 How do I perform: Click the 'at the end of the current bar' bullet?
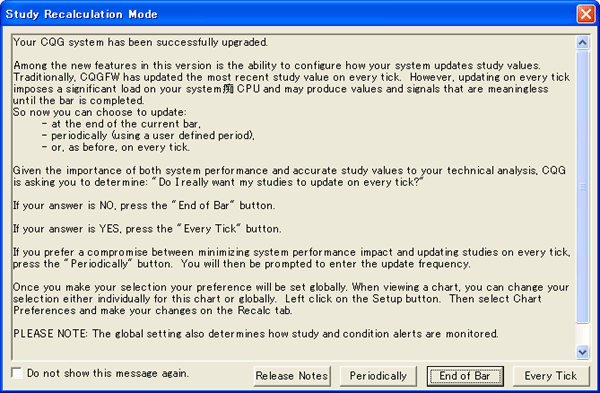click(x=122, y=124)
